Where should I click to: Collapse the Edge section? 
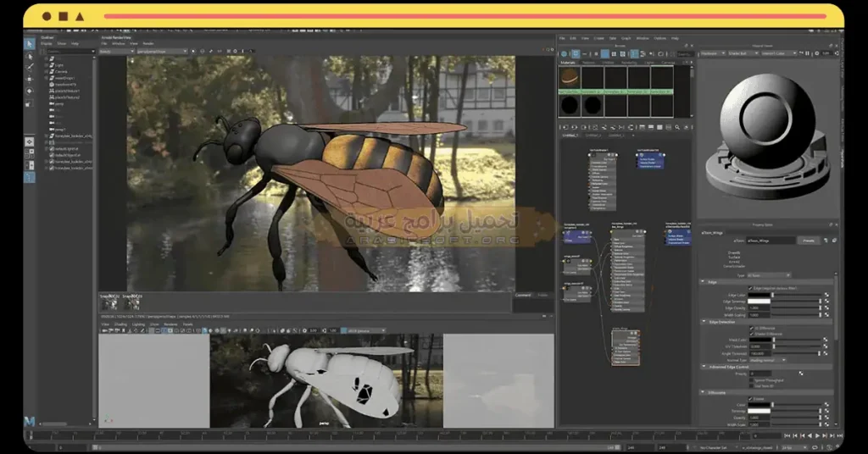click(704, 282)
